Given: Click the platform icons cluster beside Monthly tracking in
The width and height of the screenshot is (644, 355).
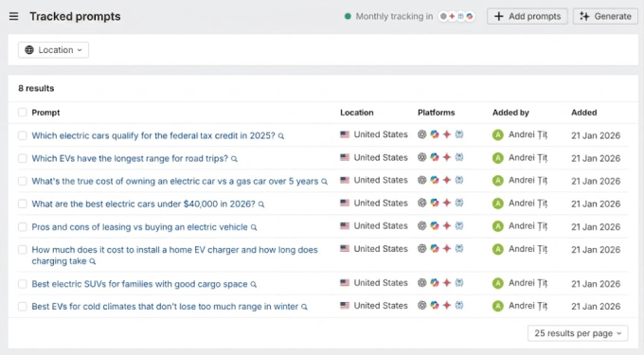Looking at the screenshot, I should pyautogui.click(x=456, y=16).
